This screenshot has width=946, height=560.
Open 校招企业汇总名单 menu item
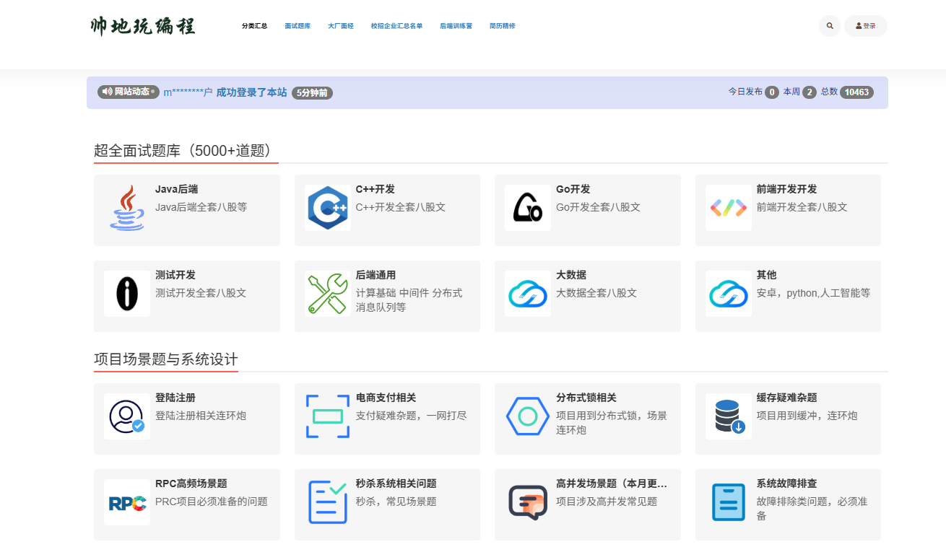pyautogui.click(x=396, y=26)
